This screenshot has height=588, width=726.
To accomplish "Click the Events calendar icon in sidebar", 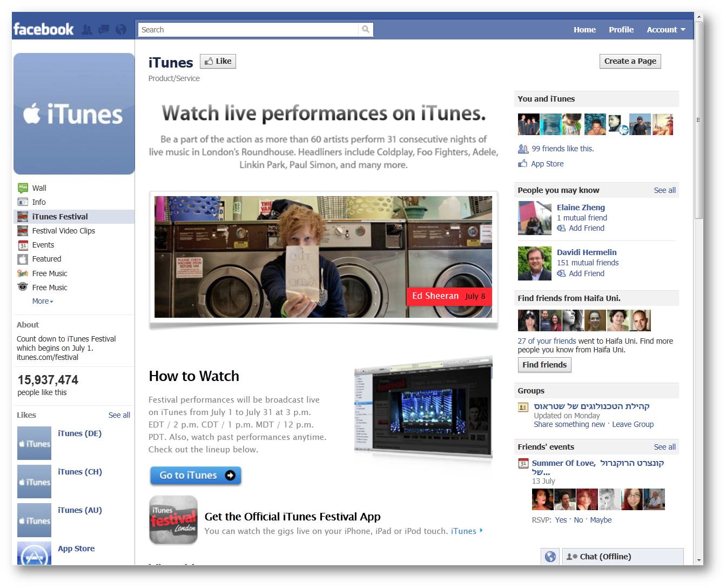I will (23, 245).
